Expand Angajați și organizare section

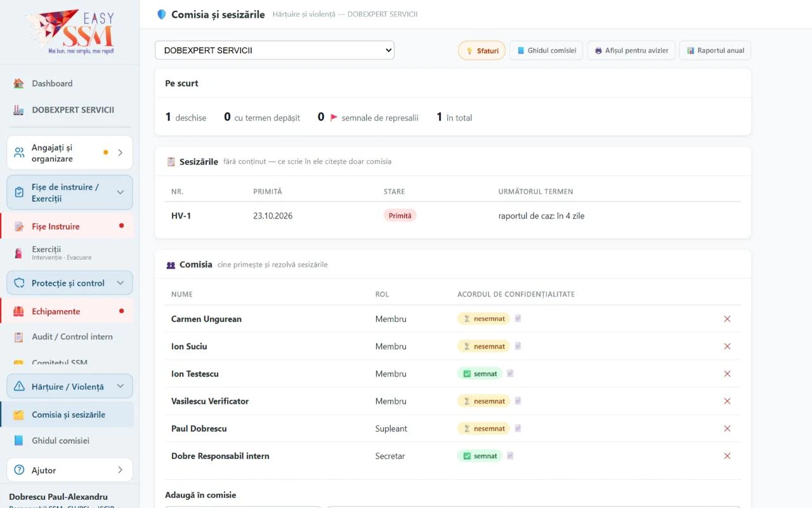point(70,153)
